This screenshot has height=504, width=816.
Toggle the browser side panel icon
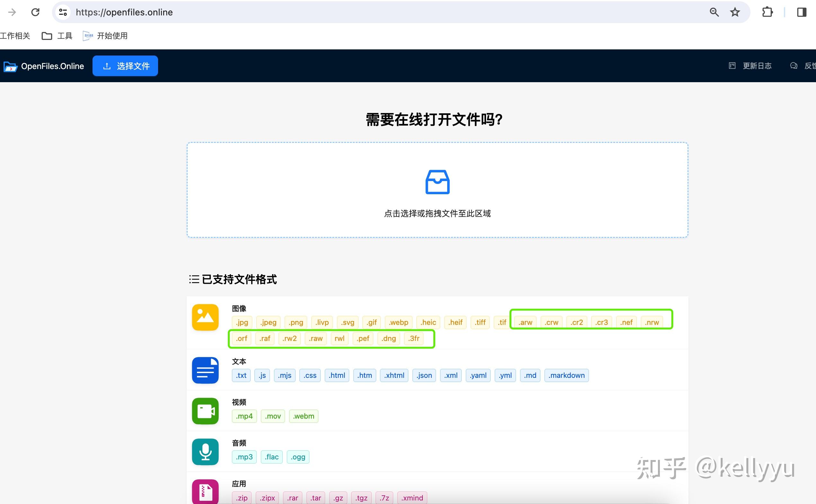coord(802,12)
